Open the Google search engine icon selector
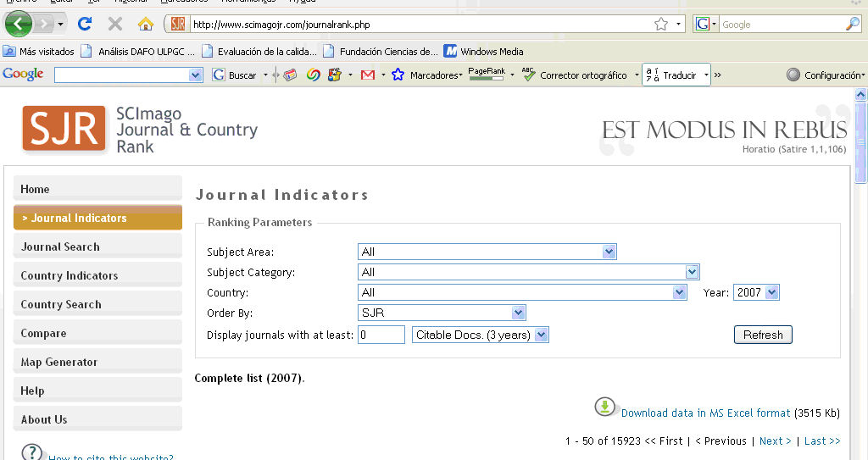868x460 pixels. pyautogui.click(x=706, y=24)
